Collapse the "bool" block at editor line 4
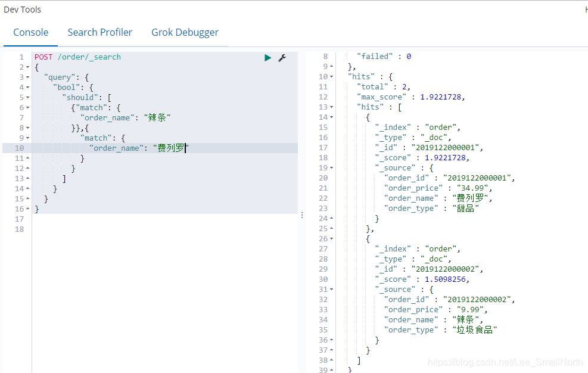This screenshot has width=588, height=373. tap(28, 88)
